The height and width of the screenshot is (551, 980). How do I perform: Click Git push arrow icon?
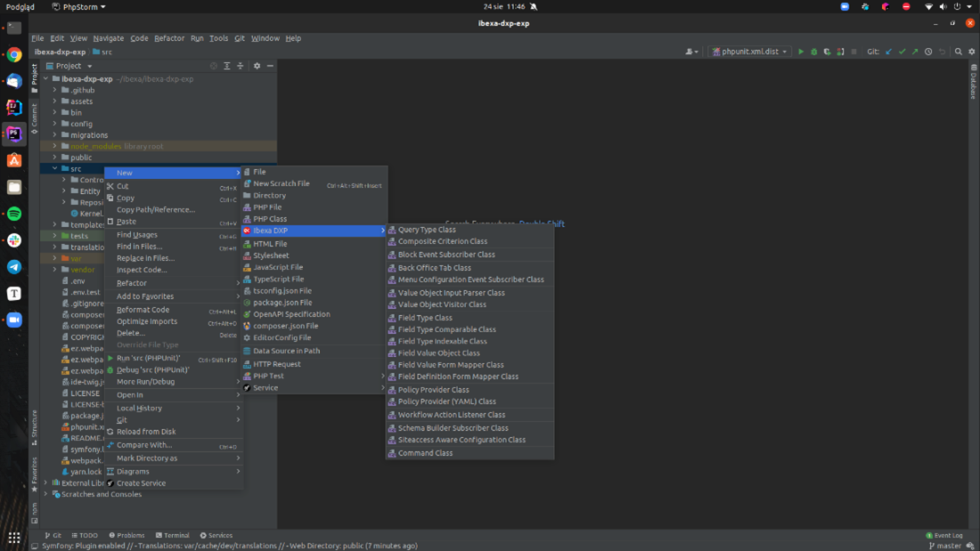(915, 52)
